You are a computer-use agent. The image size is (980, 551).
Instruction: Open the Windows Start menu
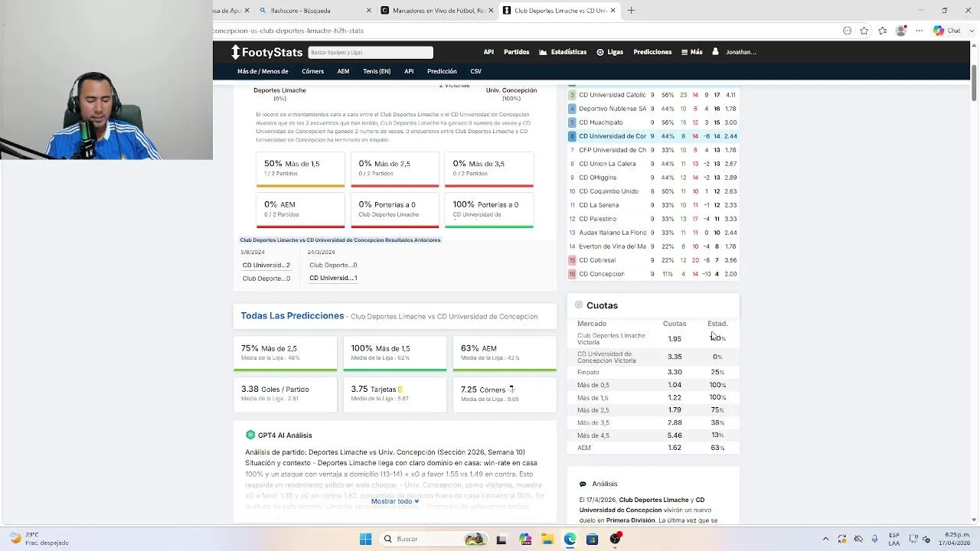pos(365,539)
